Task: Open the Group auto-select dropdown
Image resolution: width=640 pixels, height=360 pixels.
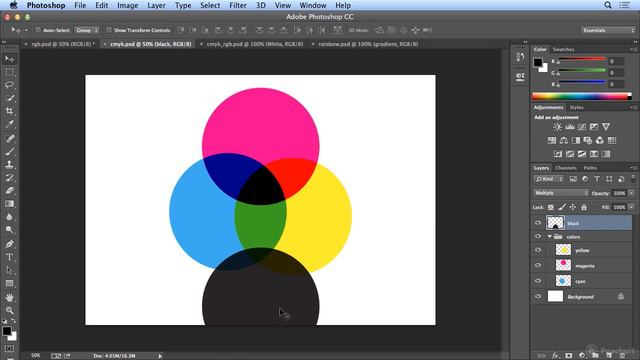Action: [x=87, y=30]
